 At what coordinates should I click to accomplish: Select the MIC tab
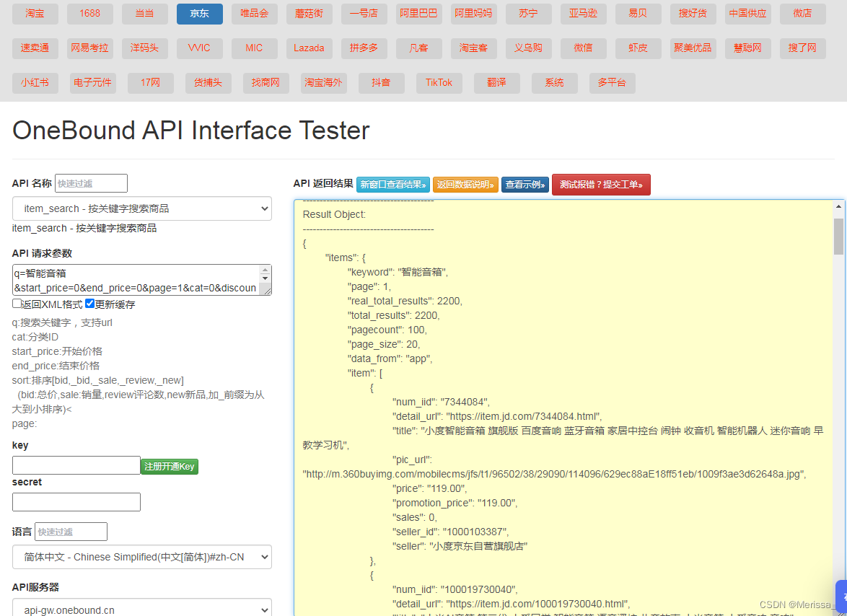point(255,48)
